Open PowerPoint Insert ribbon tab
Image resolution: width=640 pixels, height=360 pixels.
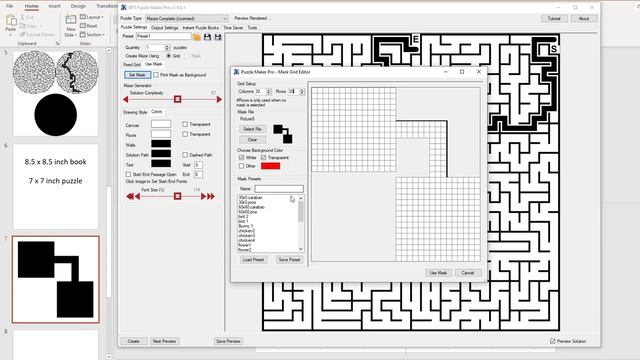[54, 6]
